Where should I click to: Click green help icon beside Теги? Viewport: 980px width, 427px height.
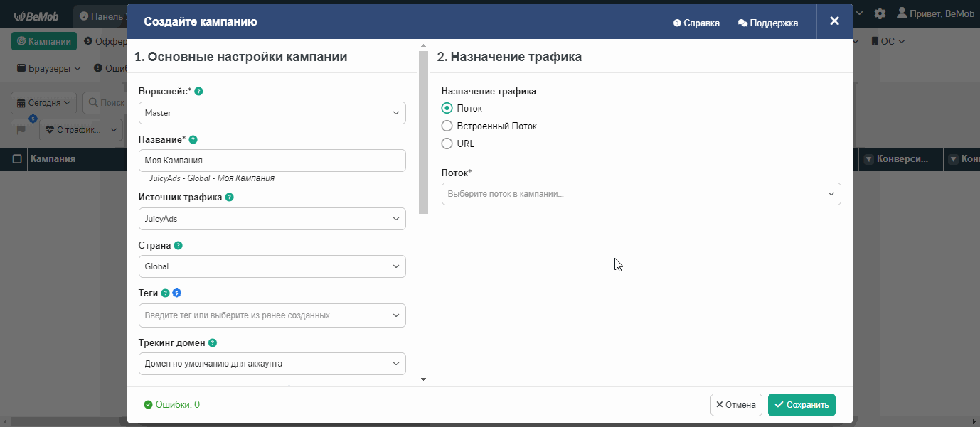pos(165,293)
